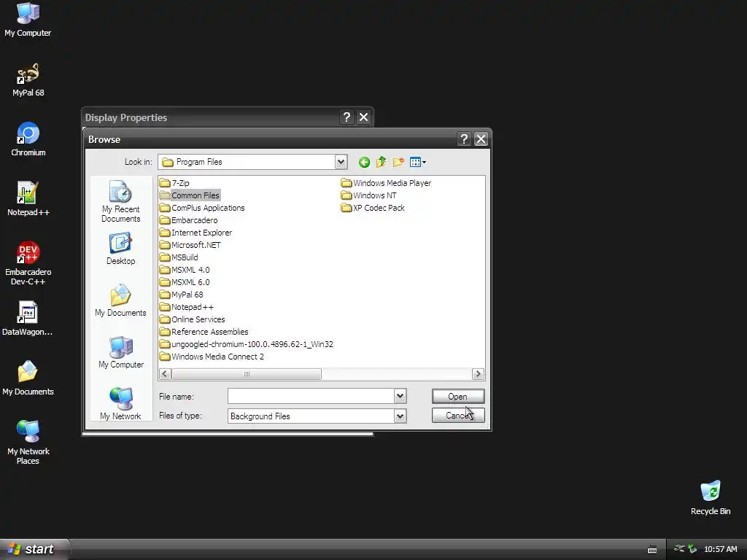Click the file list scroll left arrow
Screen dimensions: 747x560
pos(165,374)
